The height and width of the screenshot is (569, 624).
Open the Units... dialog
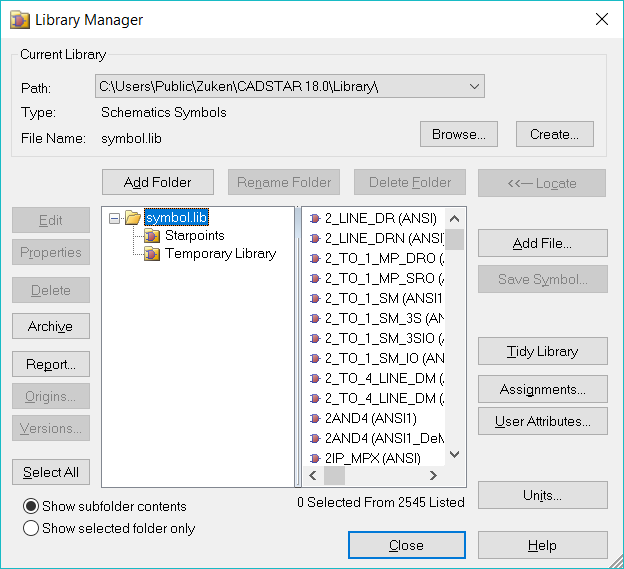[542, 495]
